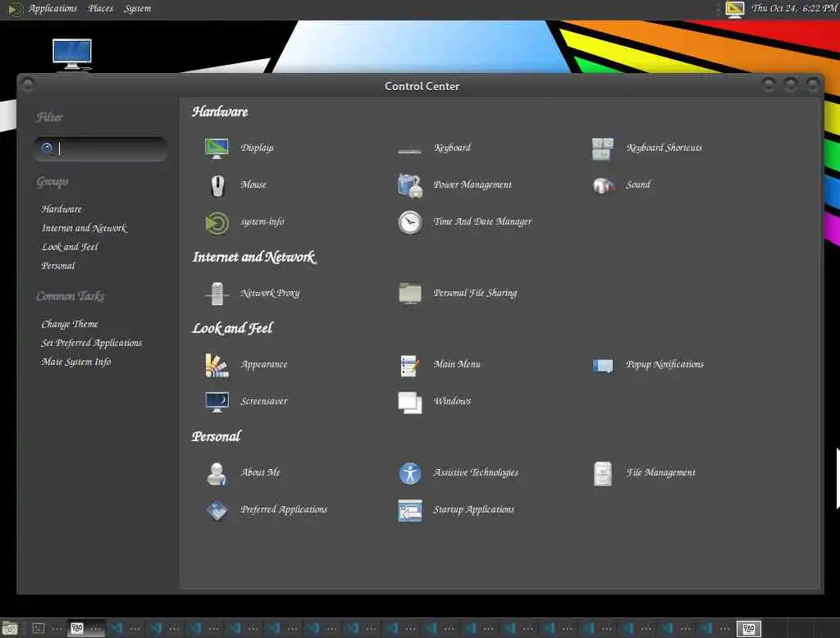Focus the Filter search input field

pyautogui.click(x=100, y=149)
